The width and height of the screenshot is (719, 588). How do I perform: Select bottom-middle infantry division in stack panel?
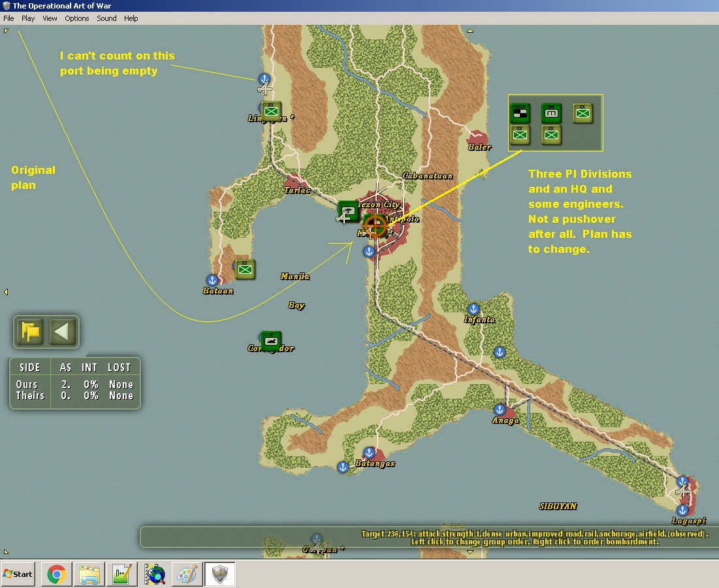pos(551,135)
